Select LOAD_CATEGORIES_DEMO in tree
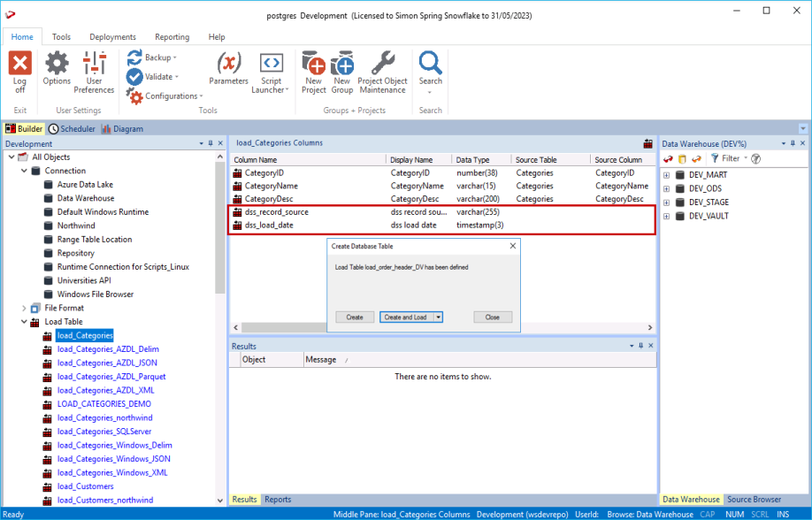 (104, 404)
